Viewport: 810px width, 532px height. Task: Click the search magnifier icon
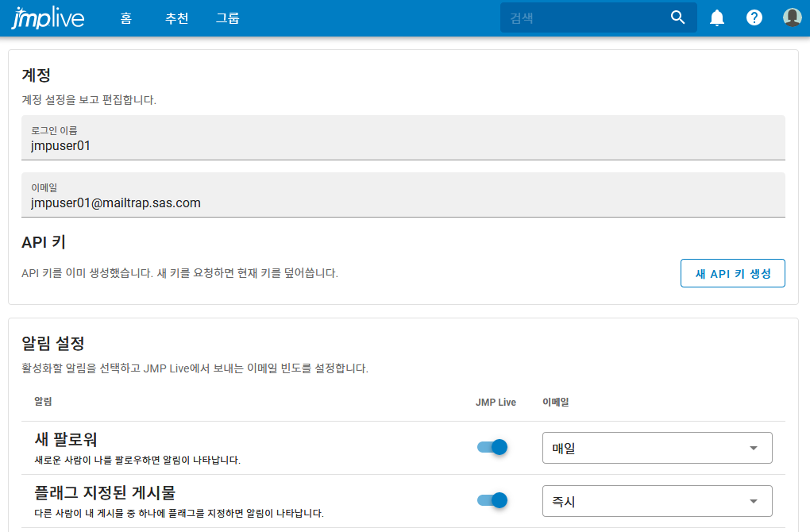tap(677, 17)
